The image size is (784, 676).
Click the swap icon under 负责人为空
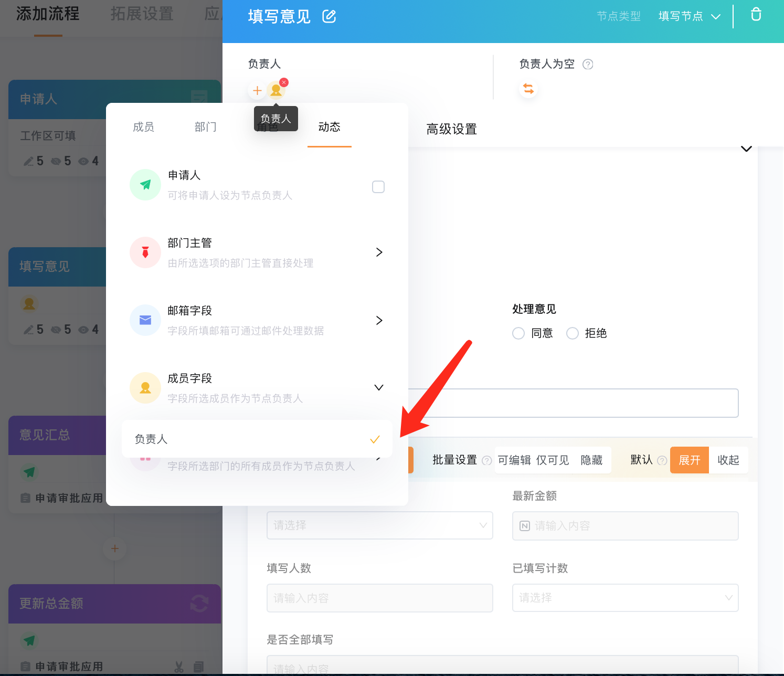(x=528, y=89)
